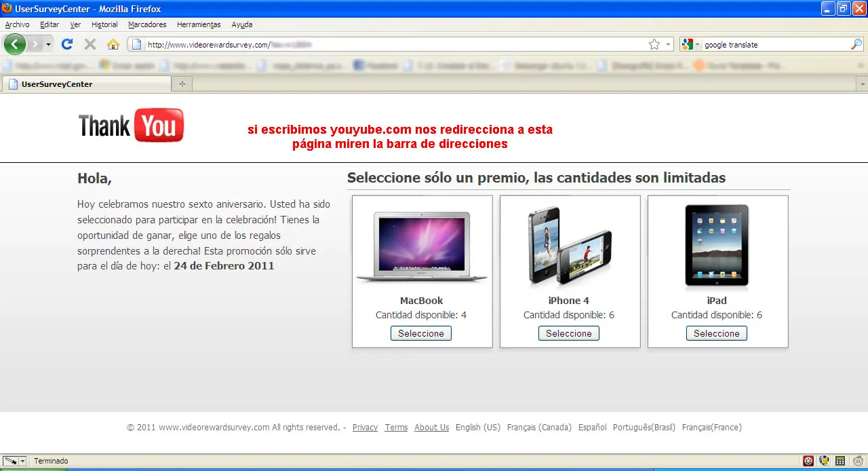The width and height of the screenshot is (868, 471).
Task: Click the iPad product image
Action: (x=717, y=245)
